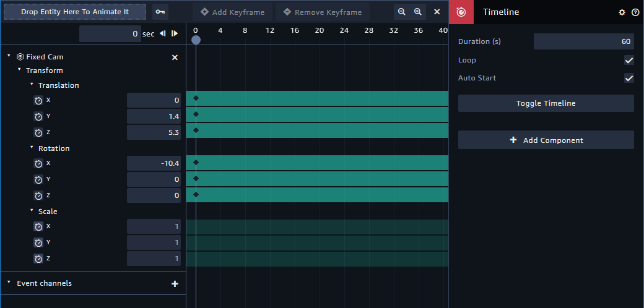Zoom in the timeline with the magnifier plus
This screenshot has width=644, height=308.
(x=418, y=12)
